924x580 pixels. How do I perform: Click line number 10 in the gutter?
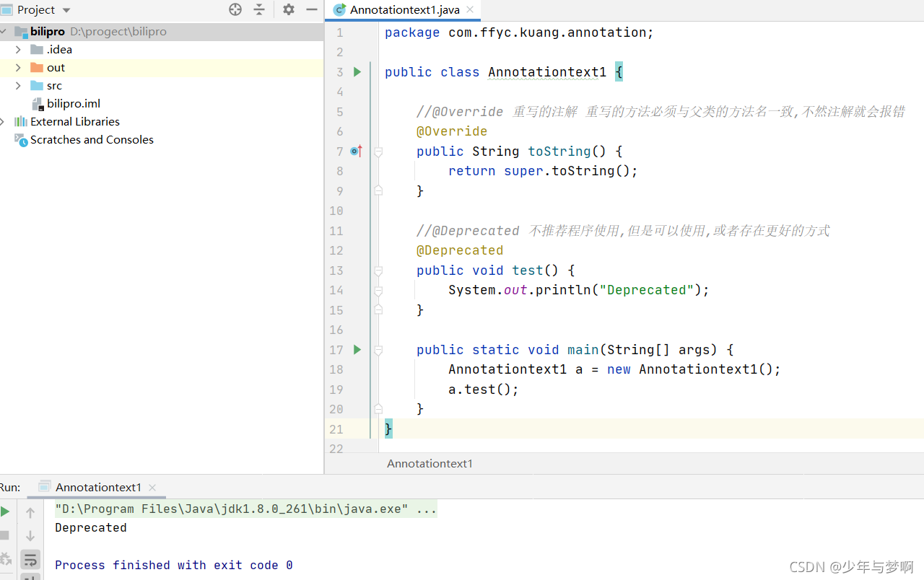tap(336, 211)
